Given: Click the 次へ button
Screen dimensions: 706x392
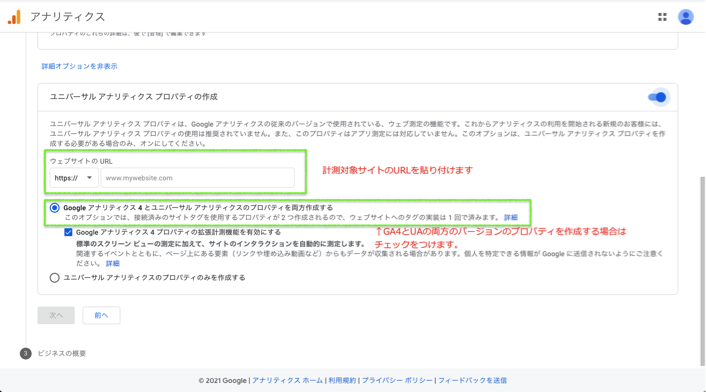Looking at the screenshot, I should tap(56, 315).
